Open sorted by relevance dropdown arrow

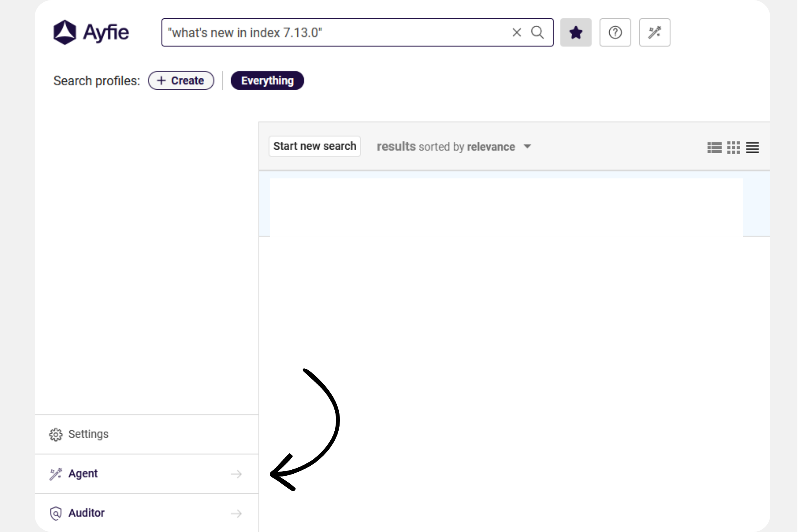click(x=527, y=146)
